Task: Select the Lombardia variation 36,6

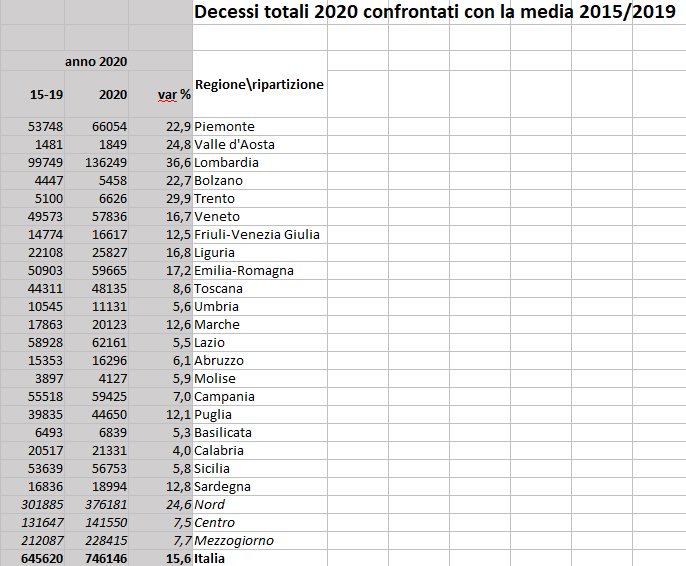Action: (x=161, y=162)
